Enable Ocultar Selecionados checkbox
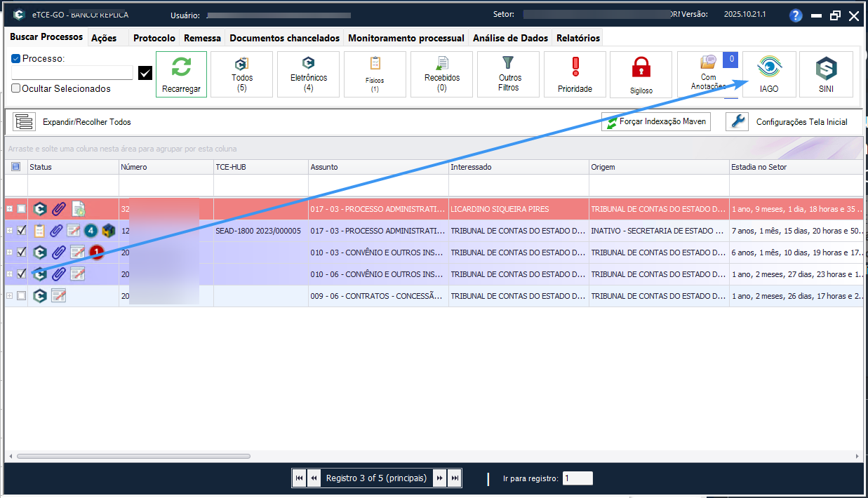This screenshot has height=498, width=868. (x=16, y=89)
